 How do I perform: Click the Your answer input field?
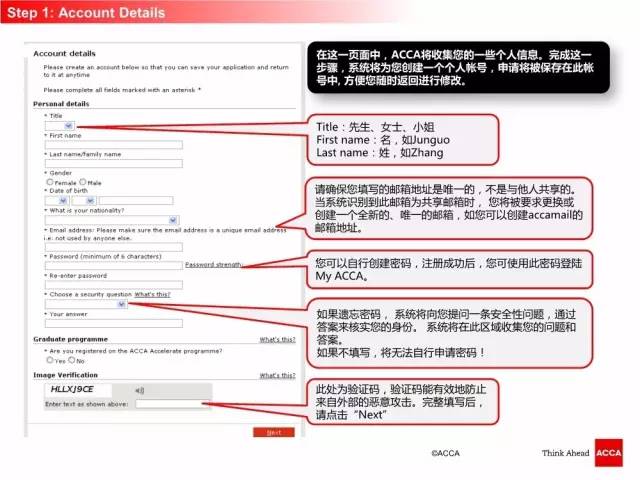tap(113, 323)
